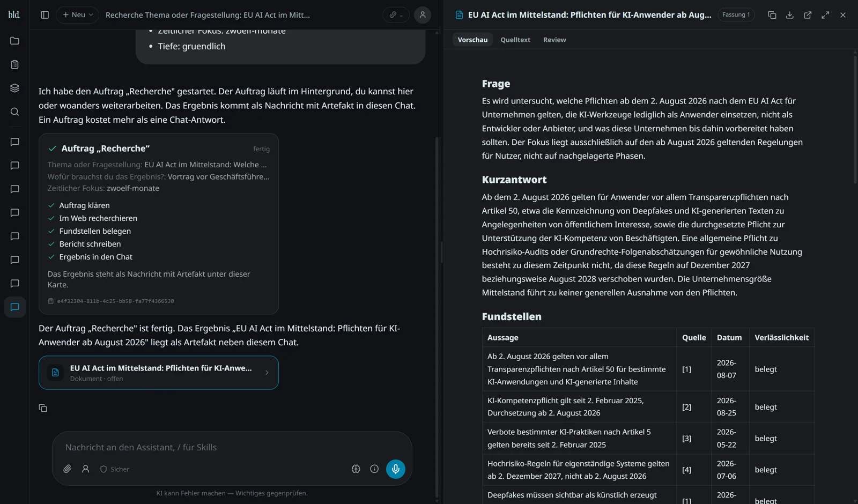The image size is (858, 504).
Task: Click source reference "[2]" in the table
Action: [686, 407]
